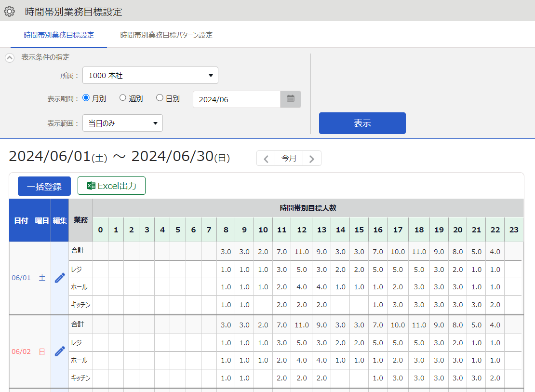Image resolution: width=535 pixels, height=392 pixels.
Task: Click 06/02 レジ value 3.0 at hour 11
Action: (281, 343)
